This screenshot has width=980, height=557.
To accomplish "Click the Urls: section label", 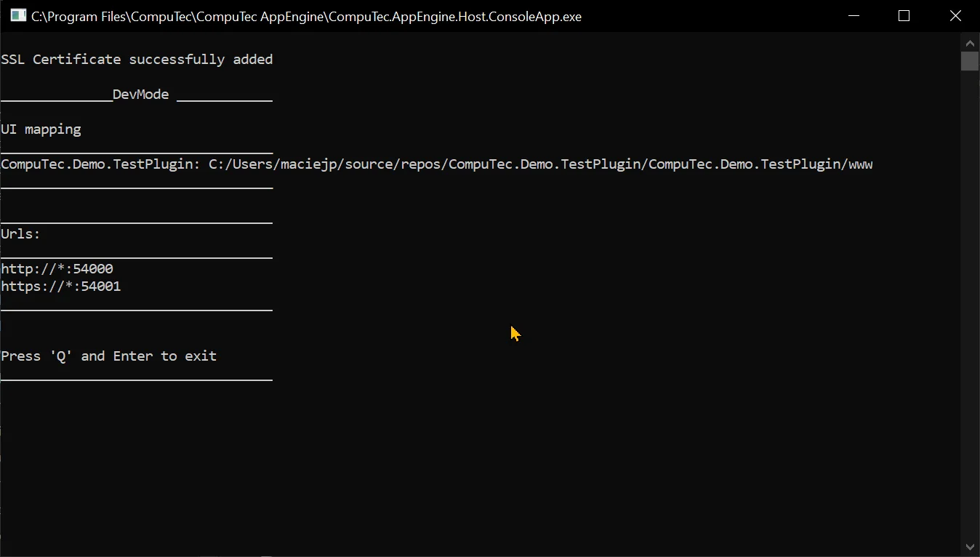I will pyautogui.click(x=20, y=233).
